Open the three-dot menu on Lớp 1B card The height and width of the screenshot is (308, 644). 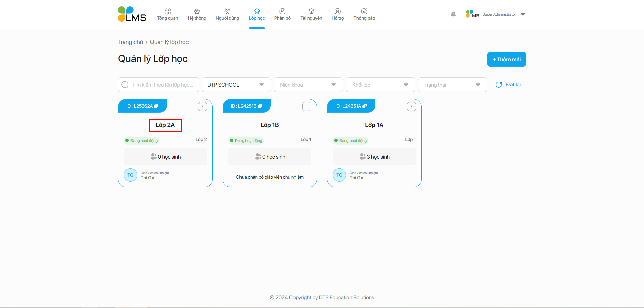pos(307,107)
